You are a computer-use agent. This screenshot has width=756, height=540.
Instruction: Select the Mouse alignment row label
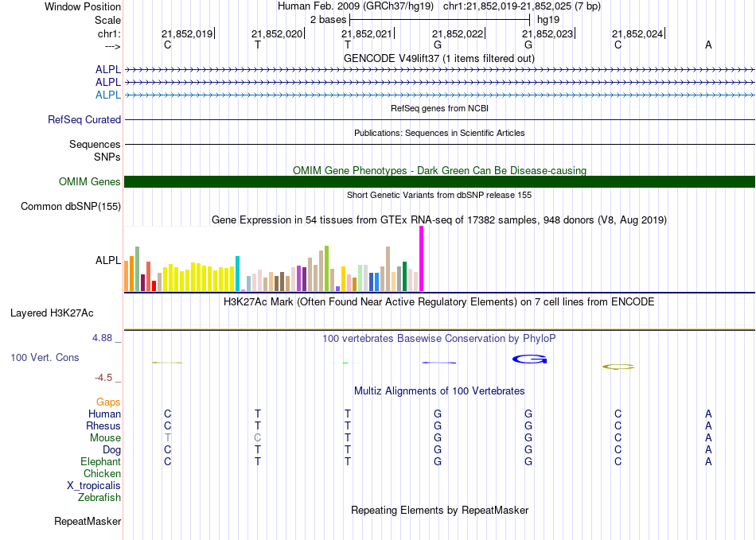105,438
